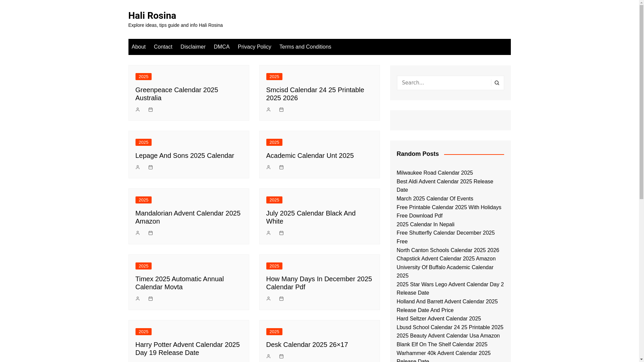Click author icon under Timex 2025 post
The image size is (644, 362).
138,299
